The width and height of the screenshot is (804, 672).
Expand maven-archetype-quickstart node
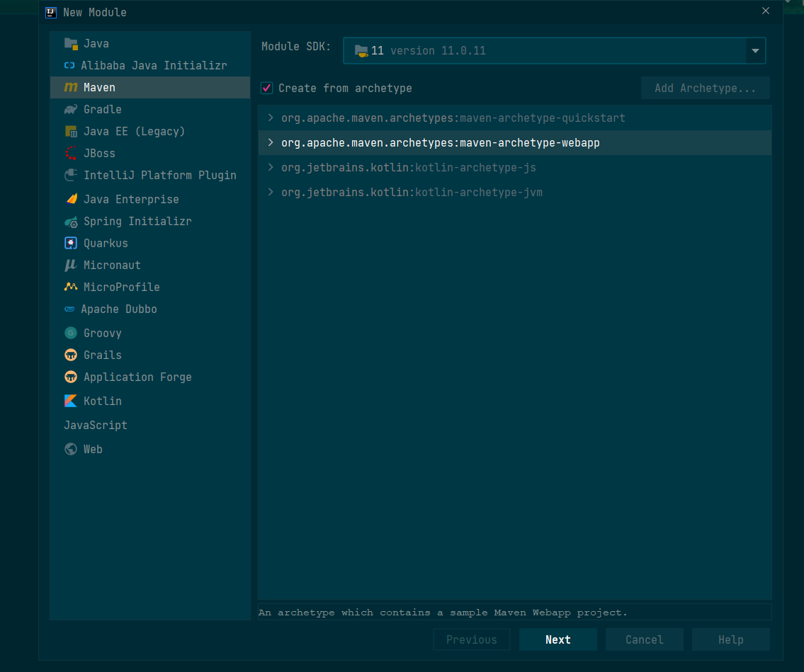tap(271, 118)
